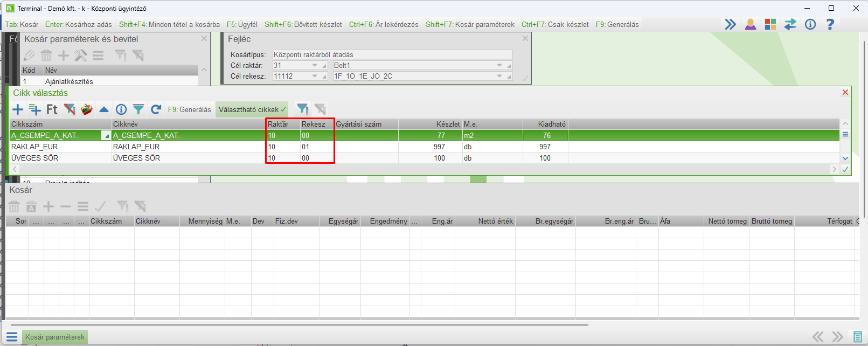Click the Kosártípus field
The image size is (868, 346).
pyautogui.click(x=392, y=54)
